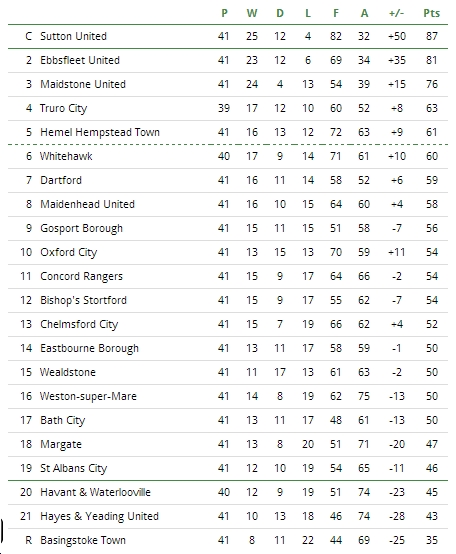
Task: Click the P played column header
Action: point(224,13)
